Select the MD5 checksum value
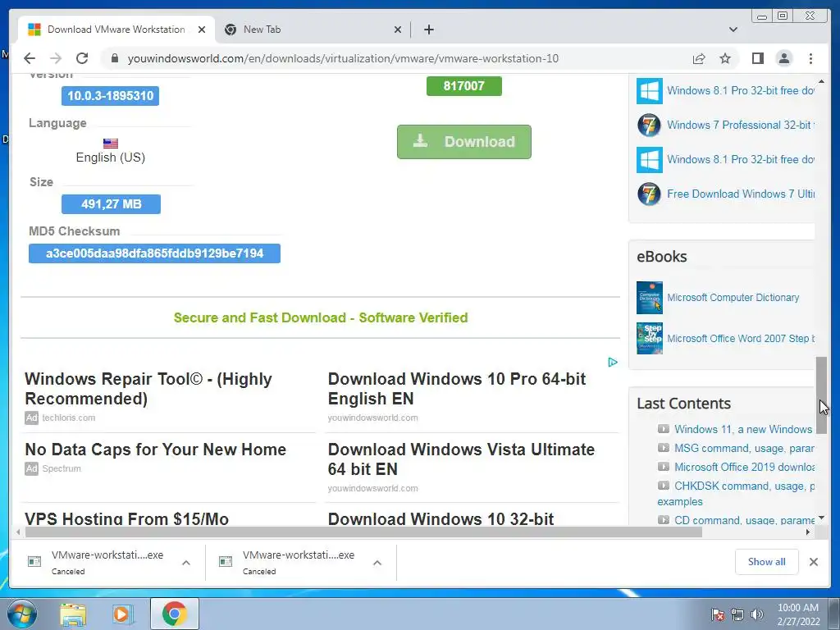The image size is (840, 630). [154, 253]
